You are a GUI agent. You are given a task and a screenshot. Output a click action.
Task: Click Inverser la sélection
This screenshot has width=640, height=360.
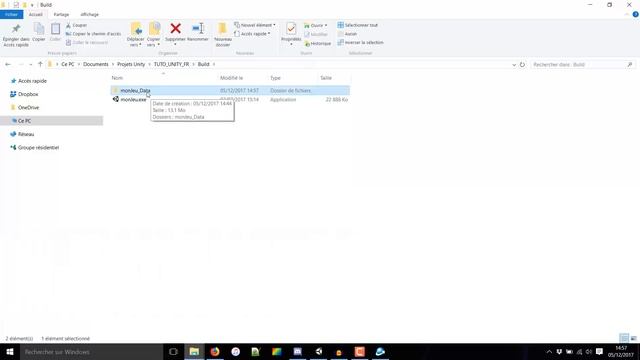(360, 42)
